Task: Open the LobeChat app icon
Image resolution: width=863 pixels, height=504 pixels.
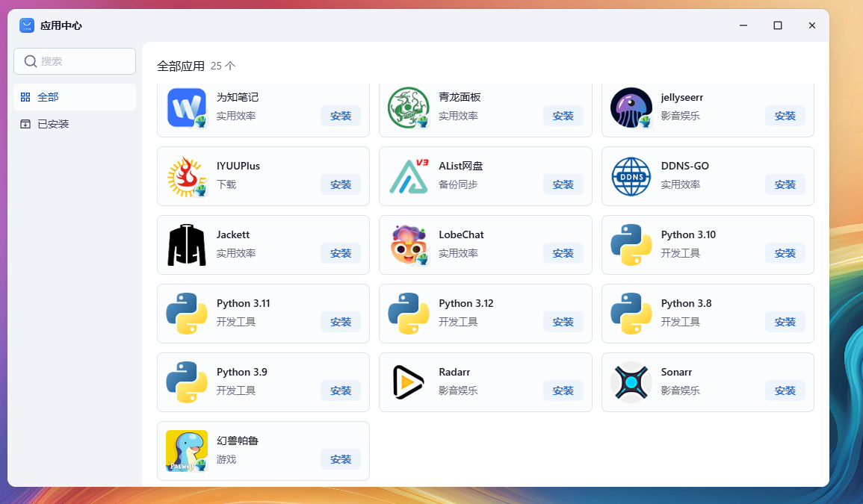Action: (x=409, y=245)
